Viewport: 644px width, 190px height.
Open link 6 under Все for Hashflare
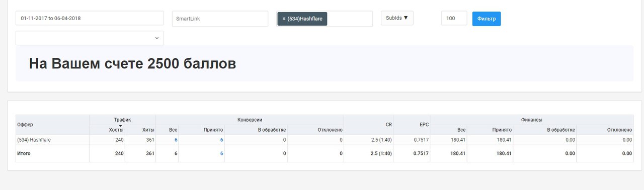176,140
